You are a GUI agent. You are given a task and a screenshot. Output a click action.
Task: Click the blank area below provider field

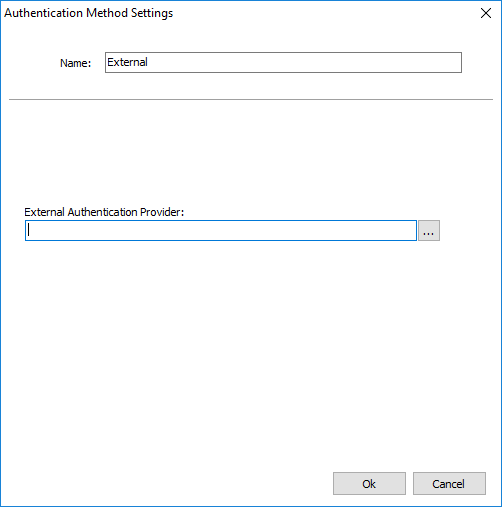click(x=251, y=353)
